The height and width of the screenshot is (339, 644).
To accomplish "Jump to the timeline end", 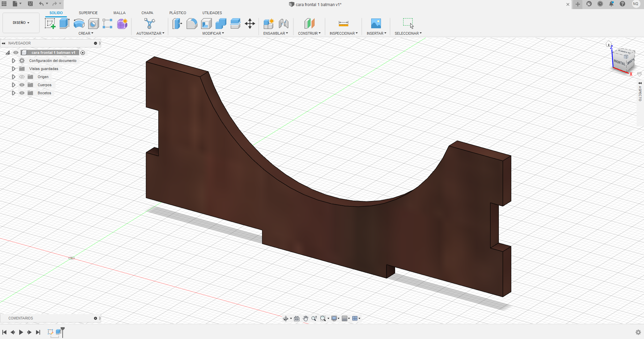I will coord(38,332).
